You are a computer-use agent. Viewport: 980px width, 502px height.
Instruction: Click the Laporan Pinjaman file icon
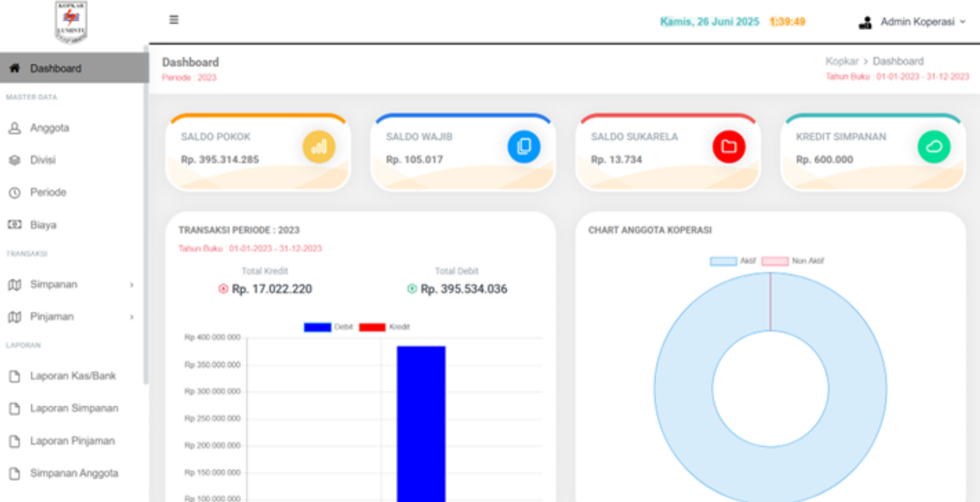coord(15,441)
